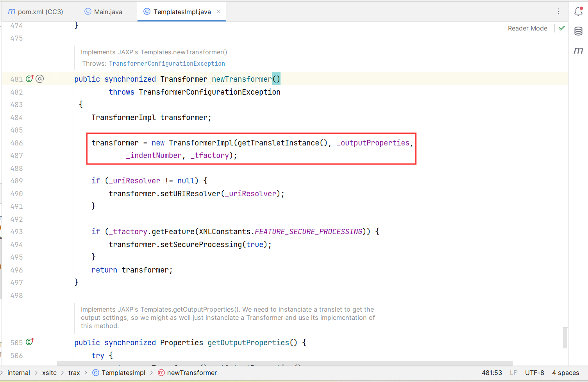
Task: Open the 4 spaces indent settings
Action: tap(565, 373)
